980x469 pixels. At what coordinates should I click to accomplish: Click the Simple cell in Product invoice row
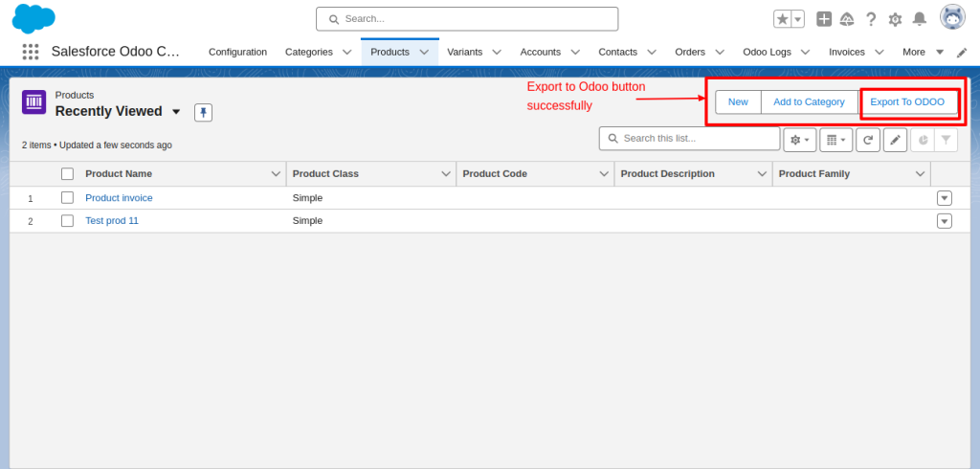click(x=307, y=197)
